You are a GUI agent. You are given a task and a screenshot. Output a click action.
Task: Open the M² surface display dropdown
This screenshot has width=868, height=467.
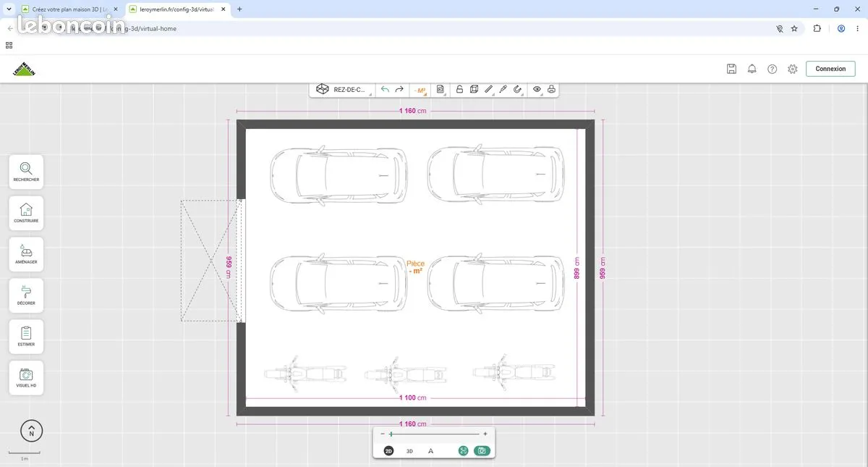coord(420,90)
